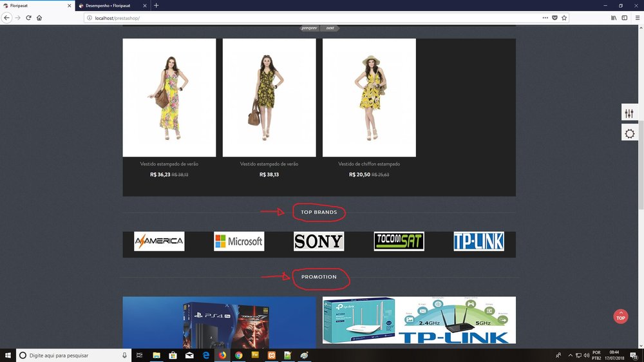
Task: Open long floral summer dress product image
Action: pos(169,98)
